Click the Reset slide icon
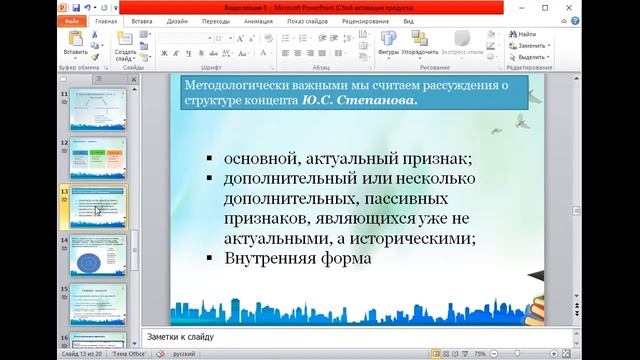The image size is (640, 360). pos(144,46)
